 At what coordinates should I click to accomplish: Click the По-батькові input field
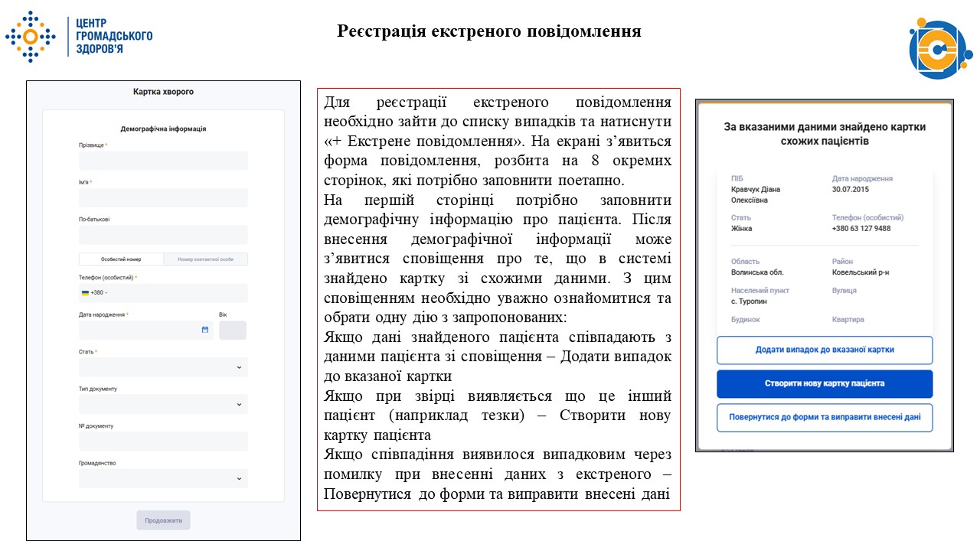click(x=162, y=234)
